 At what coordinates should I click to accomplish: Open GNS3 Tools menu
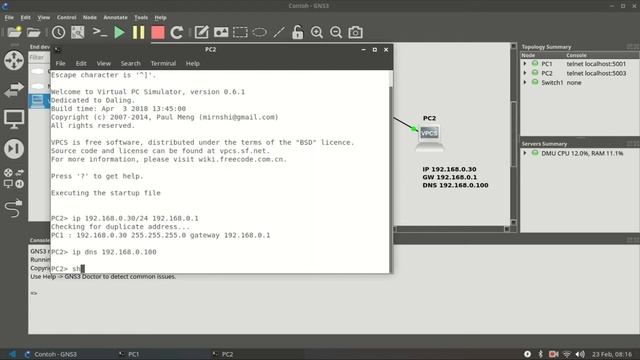click(141, 18)
